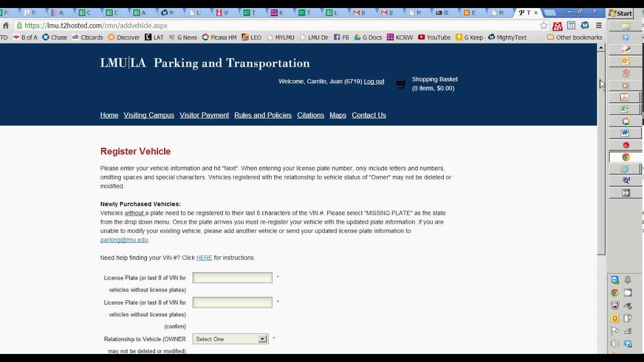Go to Home in site navigation

109,115
